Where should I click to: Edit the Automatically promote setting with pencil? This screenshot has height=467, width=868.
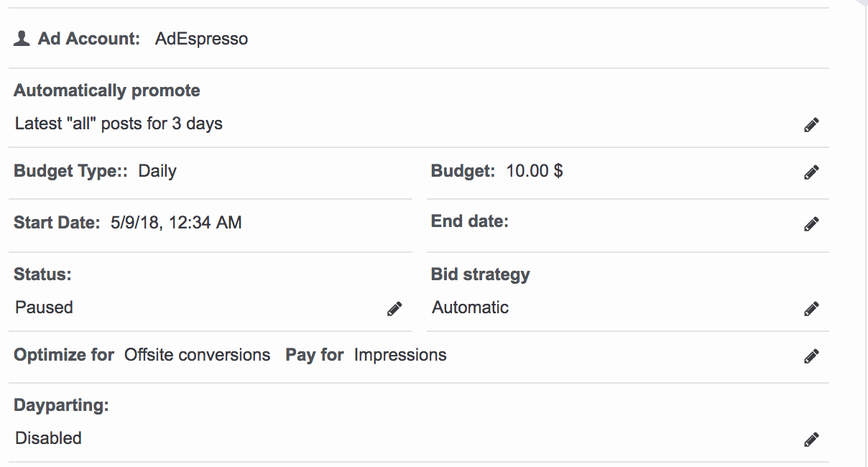(811, 125)
